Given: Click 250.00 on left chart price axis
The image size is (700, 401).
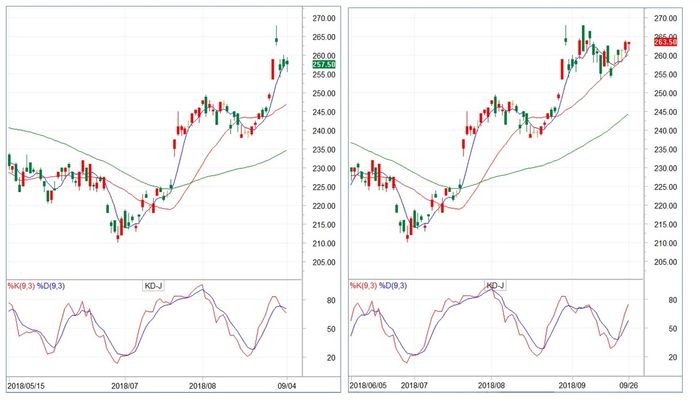Looking at the screenshot, I should pos(324,93).
